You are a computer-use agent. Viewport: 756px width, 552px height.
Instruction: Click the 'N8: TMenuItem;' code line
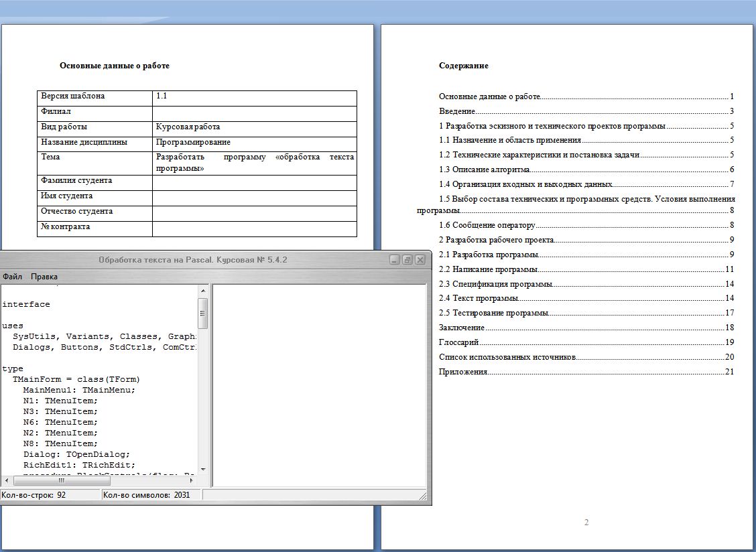coord(60,443)
